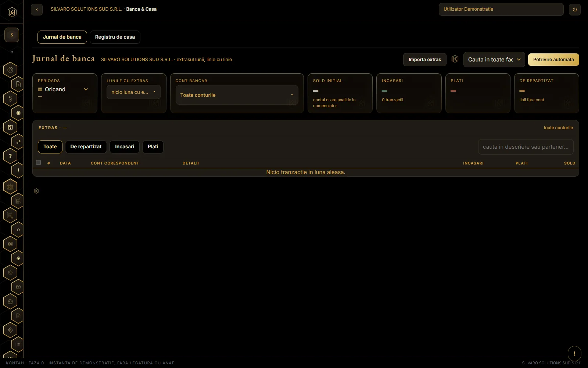Image resolution: width=588 pixels, height=368 pixels.
Task: Click the CONT CORESPONDENT column header
Action: point(115,163)
